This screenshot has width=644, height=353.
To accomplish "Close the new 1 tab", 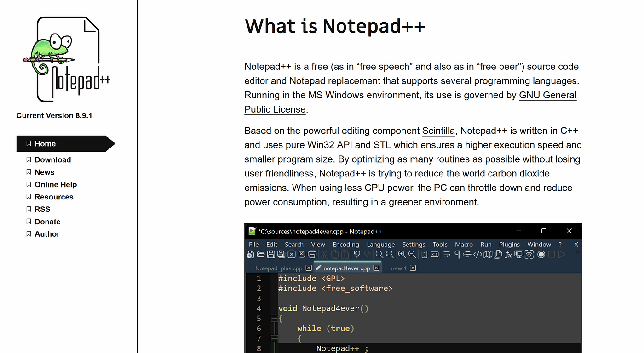I will point(413,268).
